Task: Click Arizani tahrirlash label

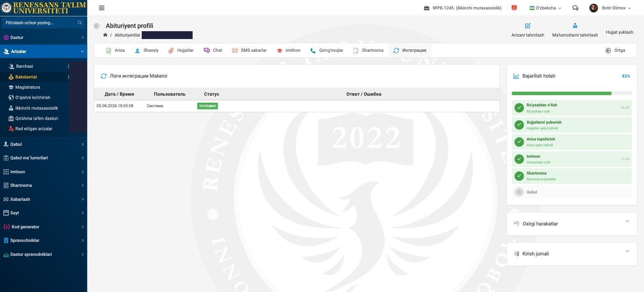Action: [528, 35]
